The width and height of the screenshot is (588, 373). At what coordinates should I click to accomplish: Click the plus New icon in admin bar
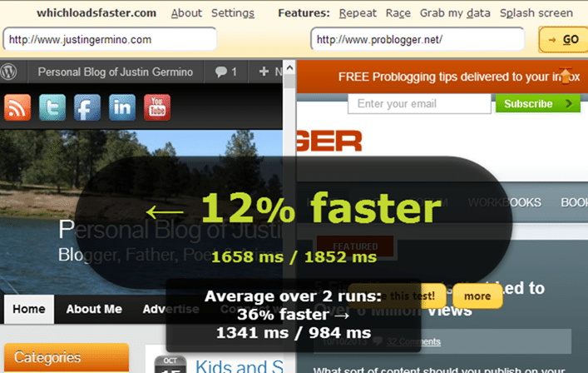[x=264, y=72]
